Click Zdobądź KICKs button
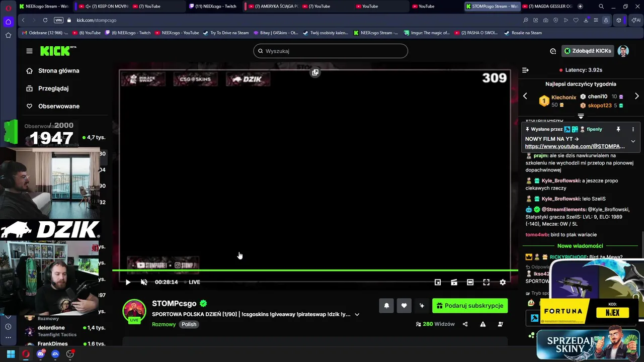Image resolution: width=644 pixels, height=362 pixels. point(588,51)
